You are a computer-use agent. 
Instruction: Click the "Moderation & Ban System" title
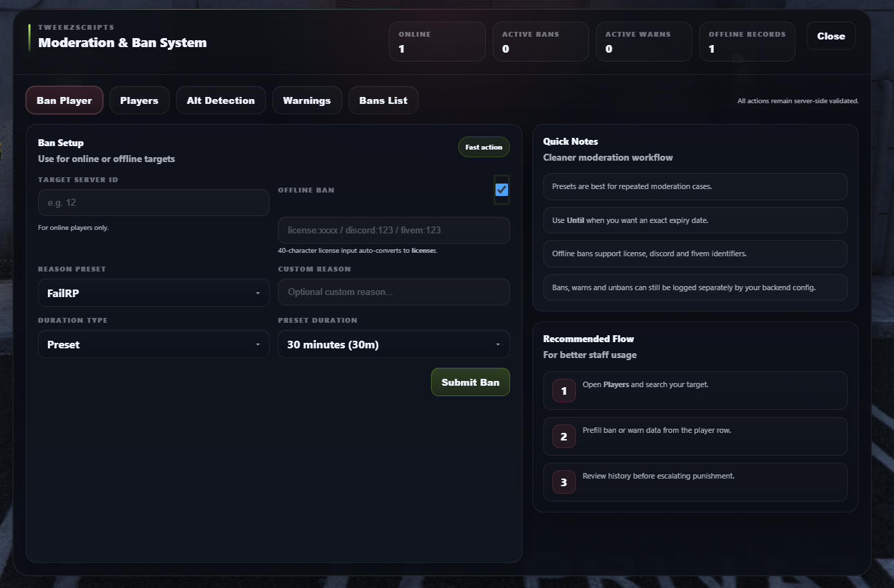pyautogui.click(x=123, y=42)
